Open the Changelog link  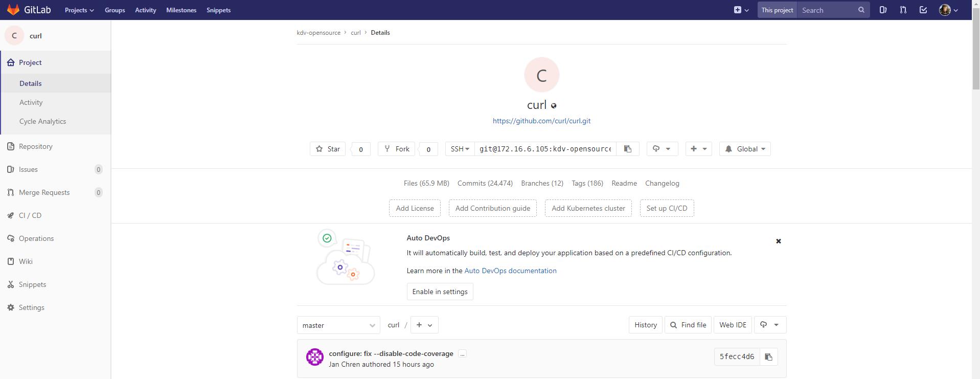pos(662,183)
